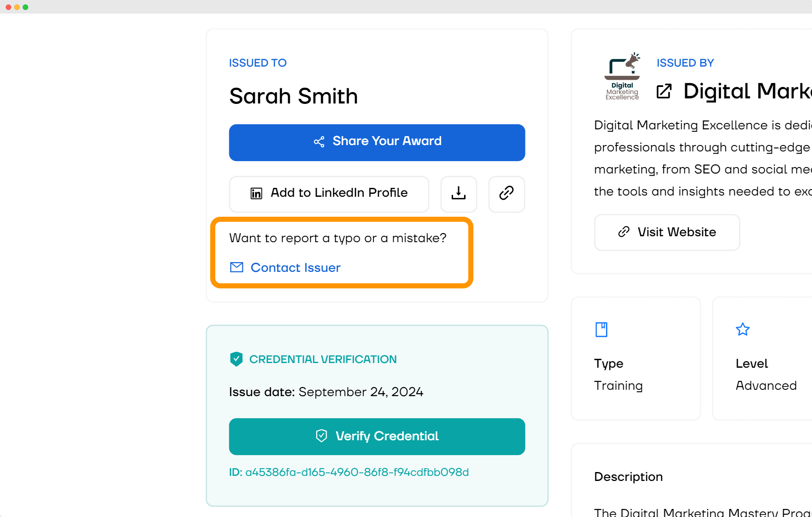Viewport: 812px width, 517px height.
Task: Click the Training type value
Action: 618,386
